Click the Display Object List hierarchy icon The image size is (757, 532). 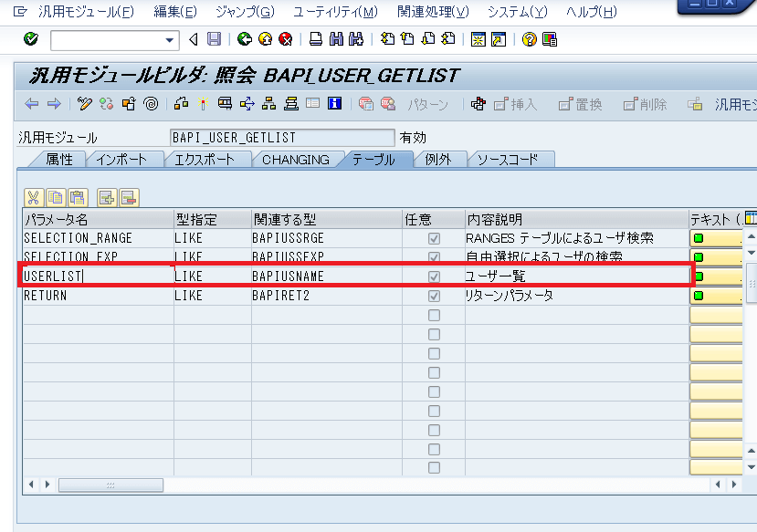[x=268, y=104]
